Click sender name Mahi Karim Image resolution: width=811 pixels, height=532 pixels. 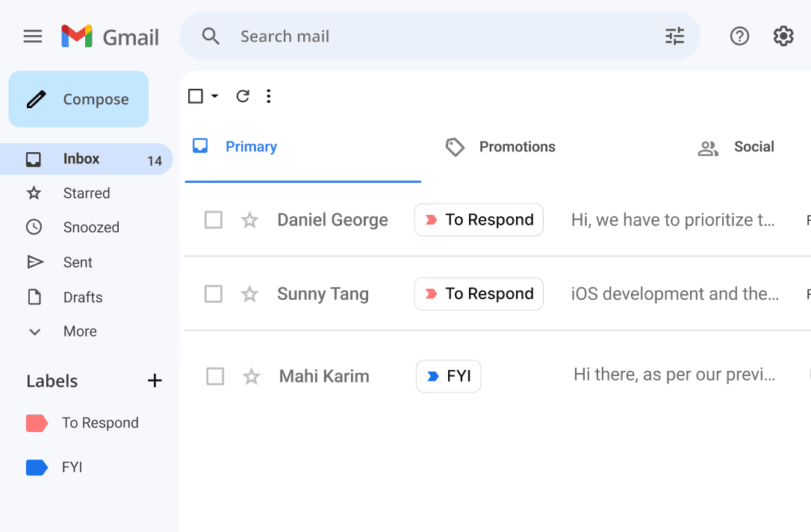click(x=324, y=376)
